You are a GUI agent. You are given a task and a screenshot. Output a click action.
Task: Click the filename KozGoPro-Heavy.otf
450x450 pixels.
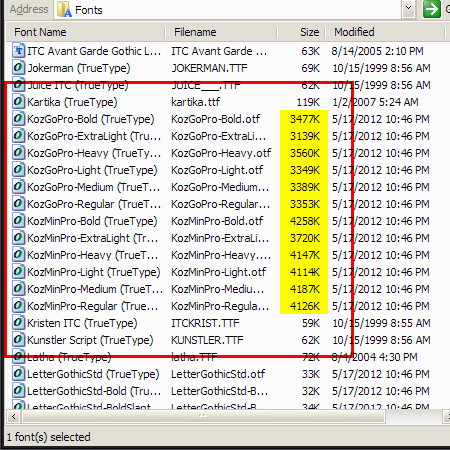[221, 153]
